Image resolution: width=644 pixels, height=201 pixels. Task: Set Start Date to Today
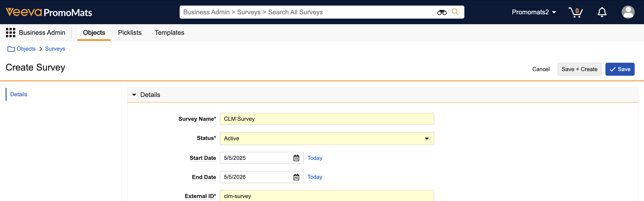(x=315, y=158)
